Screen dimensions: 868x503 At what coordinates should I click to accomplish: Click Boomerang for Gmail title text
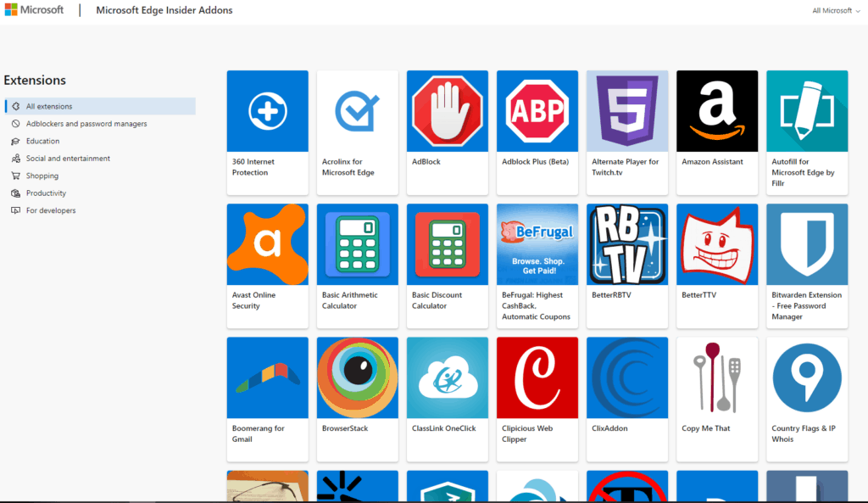click(x=258, y=433)
